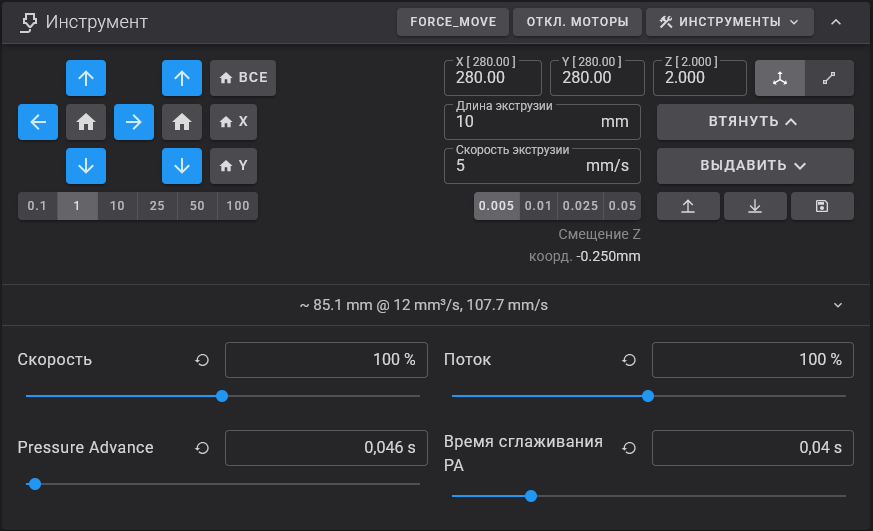Home all axes with ВСЕ button
This screenshot has height=531, width=873.
pyautogui.click(x=243, y=78)
